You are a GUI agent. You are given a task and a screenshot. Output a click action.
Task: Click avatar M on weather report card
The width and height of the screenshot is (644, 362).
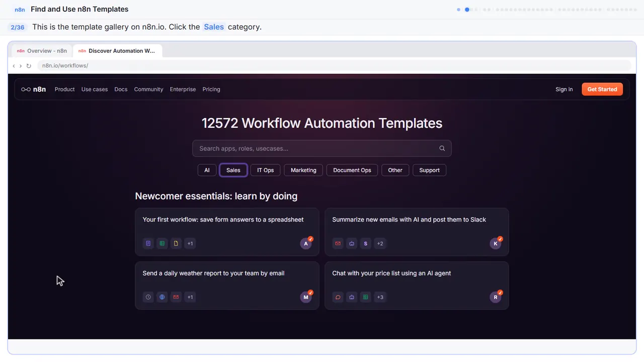(x=306, y=297)
